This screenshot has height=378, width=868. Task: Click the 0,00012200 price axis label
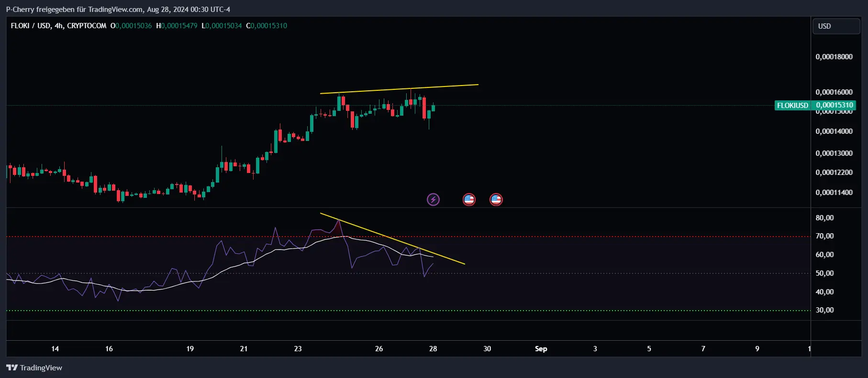[834, 173]
